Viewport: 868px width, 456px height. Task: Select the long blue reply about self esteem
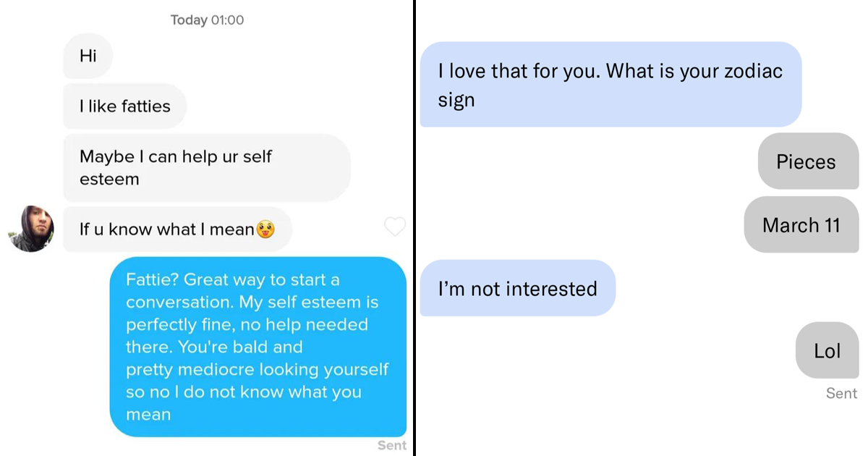coord(258,347)
